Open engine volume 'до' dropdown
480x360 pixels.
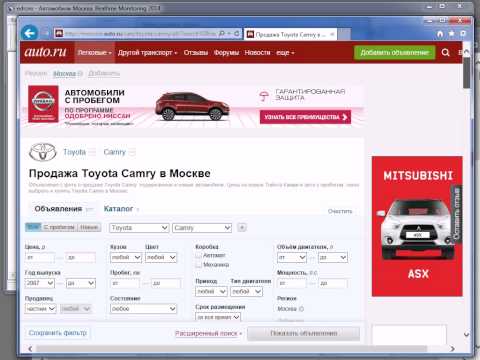click(x=333, y=257)
